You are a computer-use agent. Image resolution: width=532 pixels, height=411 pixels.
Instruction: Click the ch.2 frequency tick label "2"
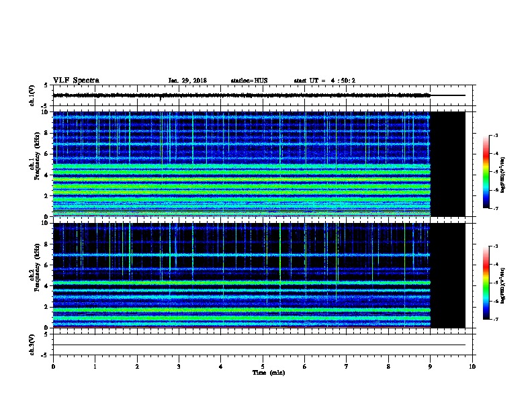point(46,307)
